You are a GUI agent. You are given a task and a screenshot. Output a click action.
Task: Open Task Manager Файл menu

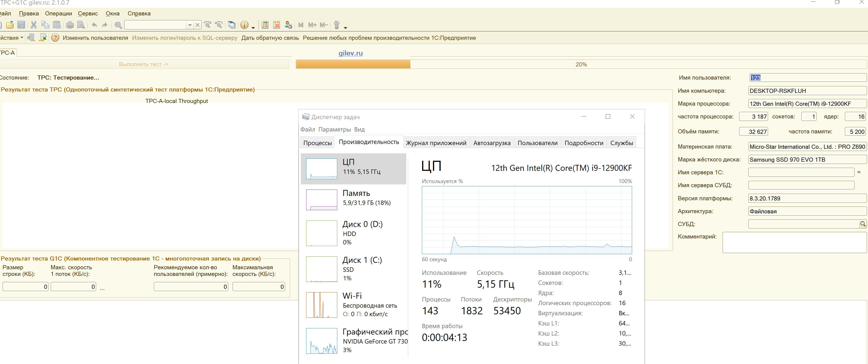point(307,129)
